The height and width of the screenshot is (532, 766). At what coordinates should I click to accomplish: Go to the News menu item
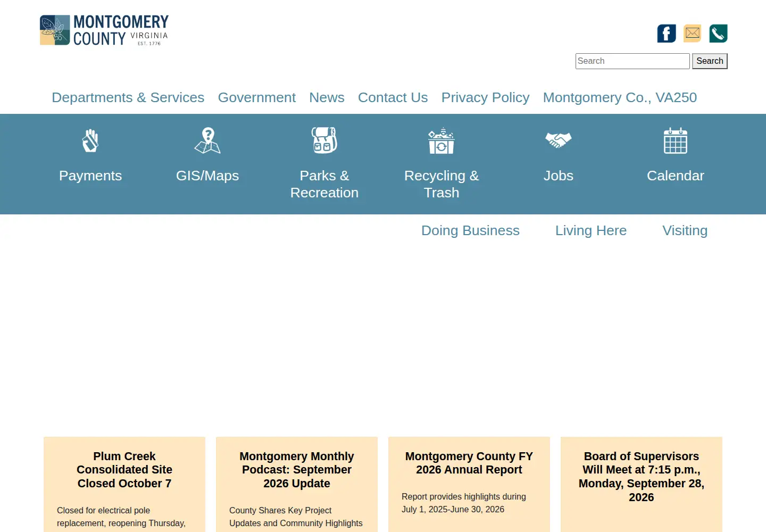[327, 97]
